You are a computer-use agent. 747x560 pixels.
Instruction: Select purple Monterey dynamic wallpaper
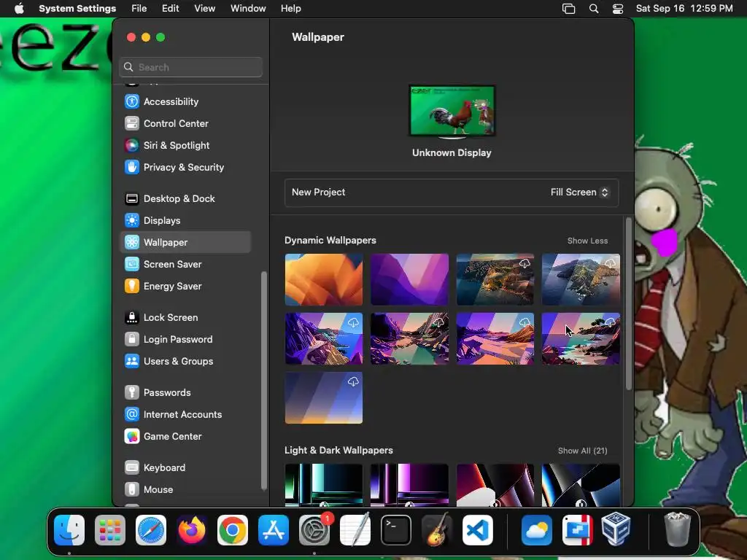[410, 279]
